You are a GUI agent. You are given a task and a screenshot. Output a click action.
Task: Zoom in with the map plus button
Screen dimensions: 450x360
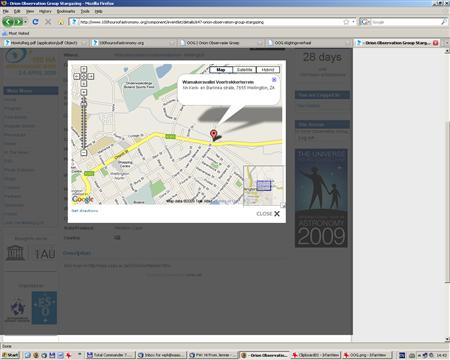(x=84, y=92)
